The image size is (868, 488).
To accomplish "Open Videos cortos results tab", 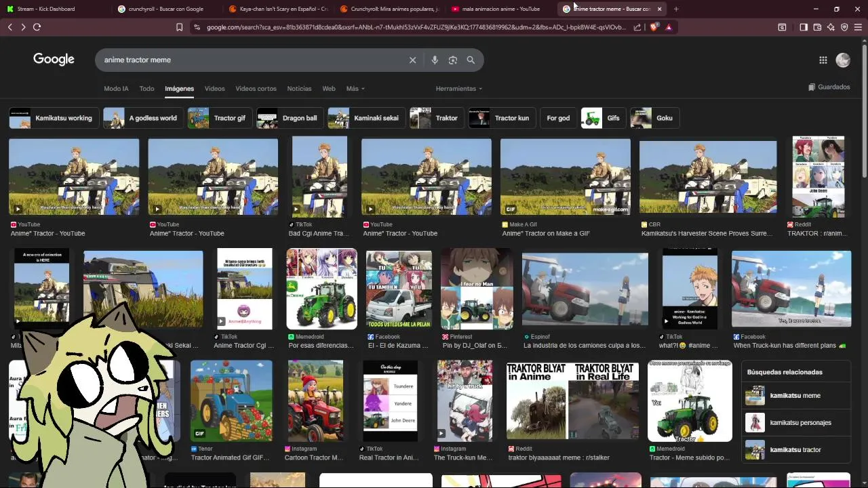I will 256,89.
